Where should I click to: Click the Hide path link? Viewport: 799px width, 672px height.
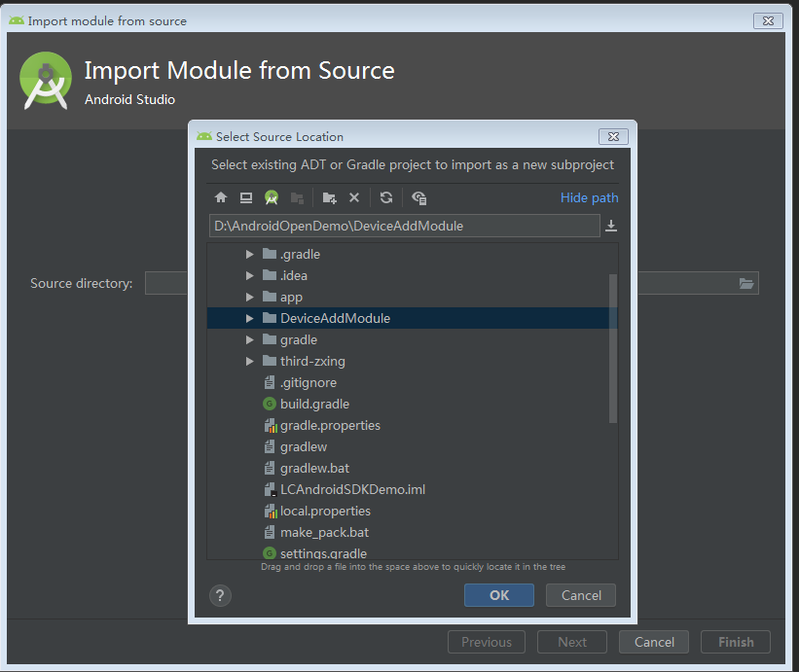pos(589,197)
